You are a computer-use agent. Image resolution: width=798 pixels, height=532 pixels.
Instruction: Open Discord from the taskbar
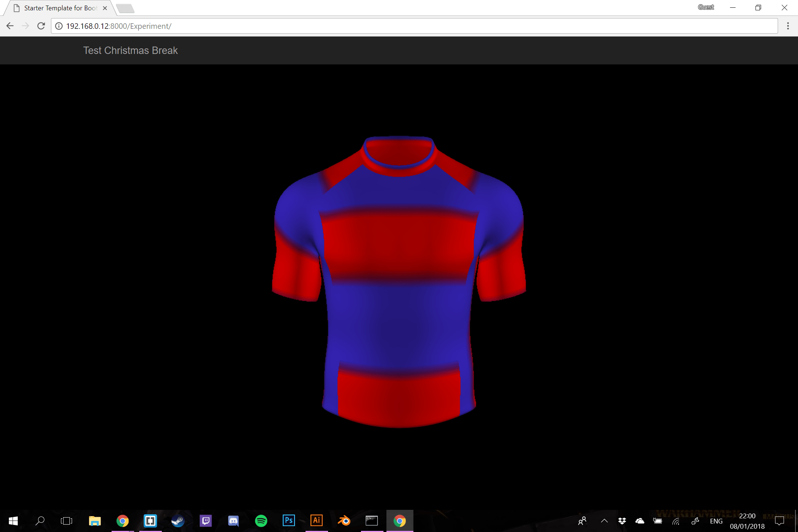pos(233,521)
